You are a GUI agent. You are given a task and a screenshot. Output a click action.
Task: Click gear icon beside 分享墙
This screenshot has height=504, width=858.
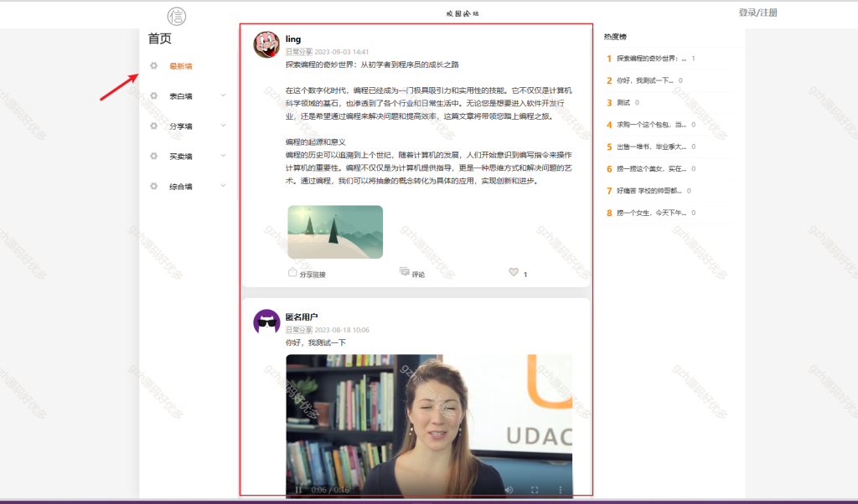tap(154, 126)
